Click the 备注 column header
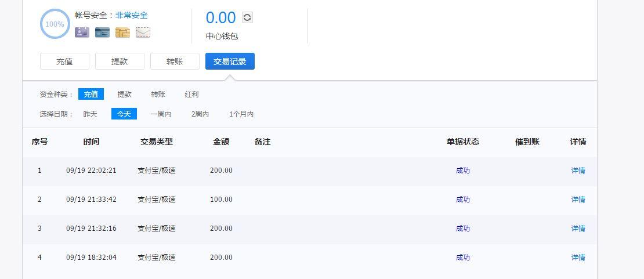Image resolution: width=644 pixels, height=279 pixels. tap(262, 142)
